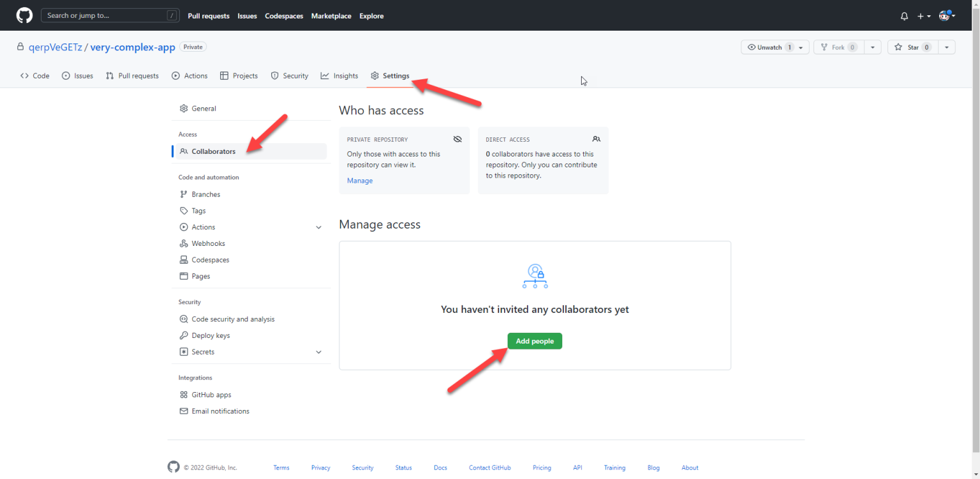
Task: Open the notifications bell icon
Action: click(904, 16)
